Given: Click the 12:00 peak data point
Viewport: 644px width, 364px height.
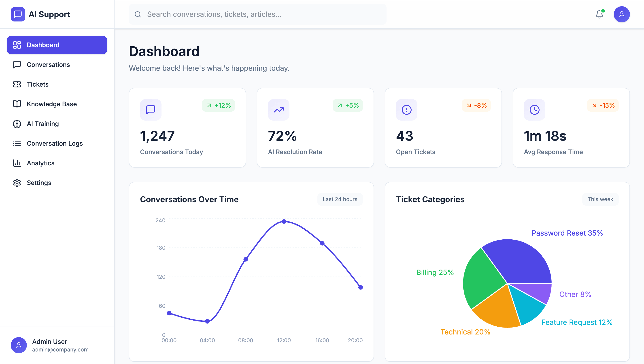Looking at the screenshot, I should click(284, 221).
